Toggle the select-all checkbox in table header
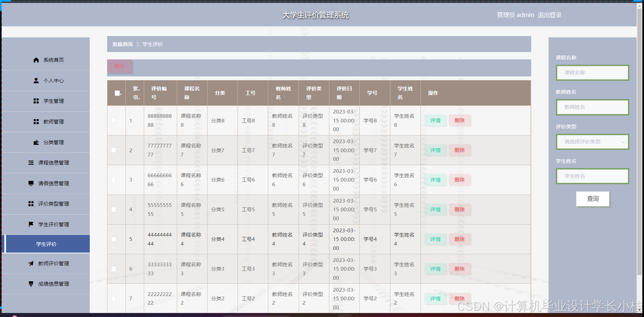 [x=117, y=93]
